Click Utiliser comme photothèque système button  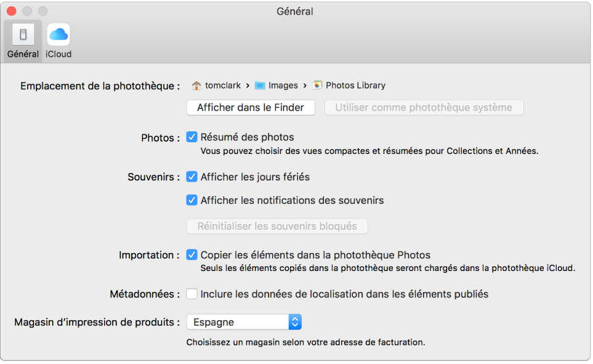pyautogui.click(x=424, y=108)
